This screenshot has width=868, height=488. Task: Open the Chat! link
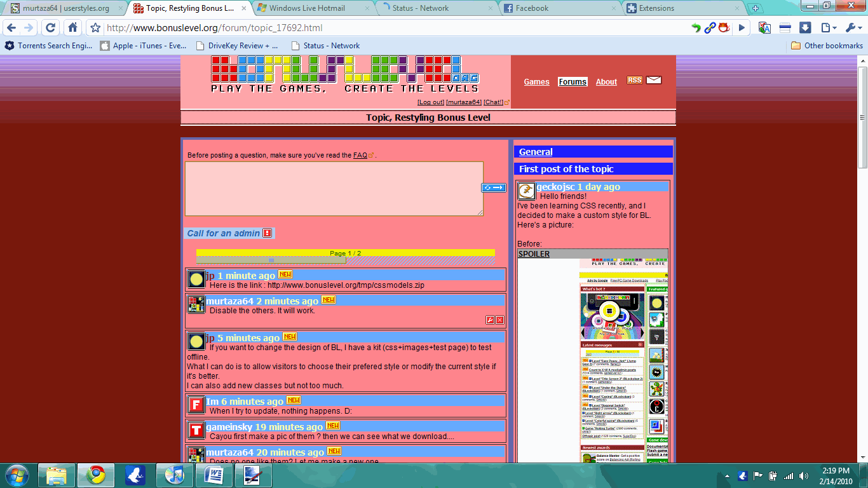(x=493, y=102)
